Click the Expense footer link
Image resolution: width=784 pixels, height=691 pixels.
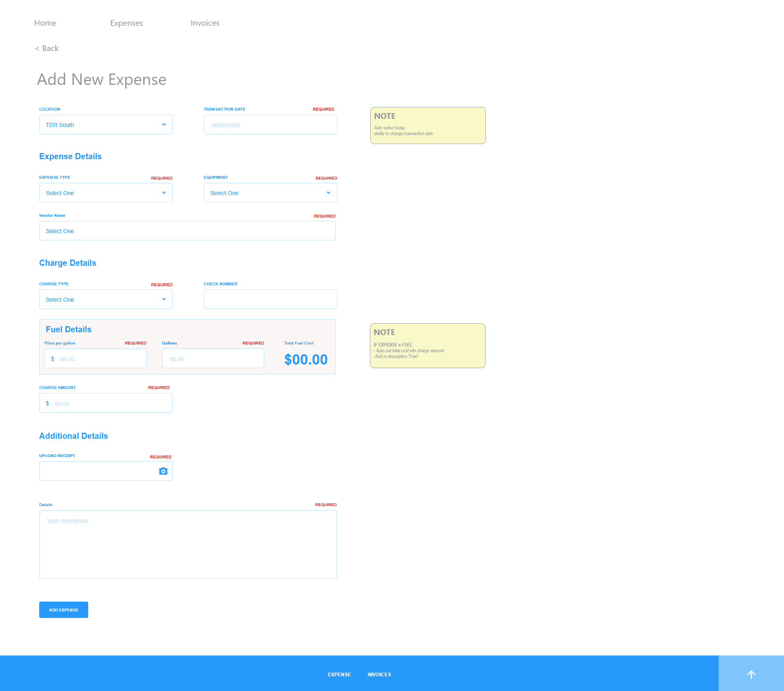coord(339,674)
